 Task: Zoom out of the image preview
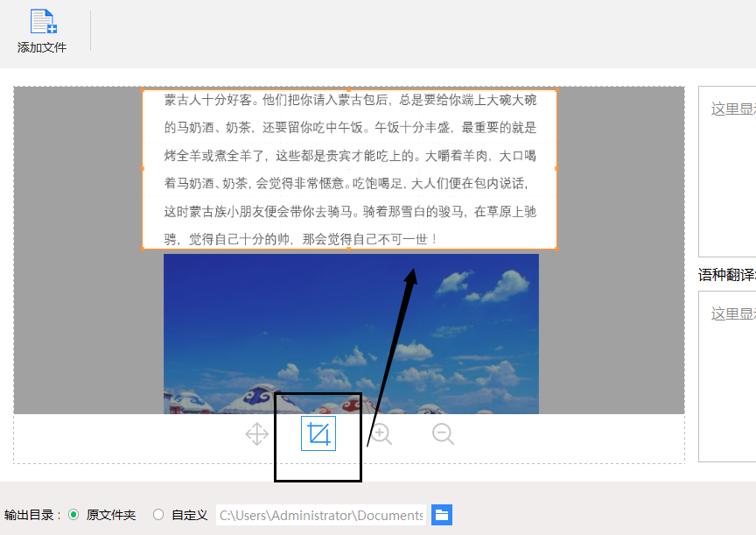pyautogui.click(x=443, y=434)
